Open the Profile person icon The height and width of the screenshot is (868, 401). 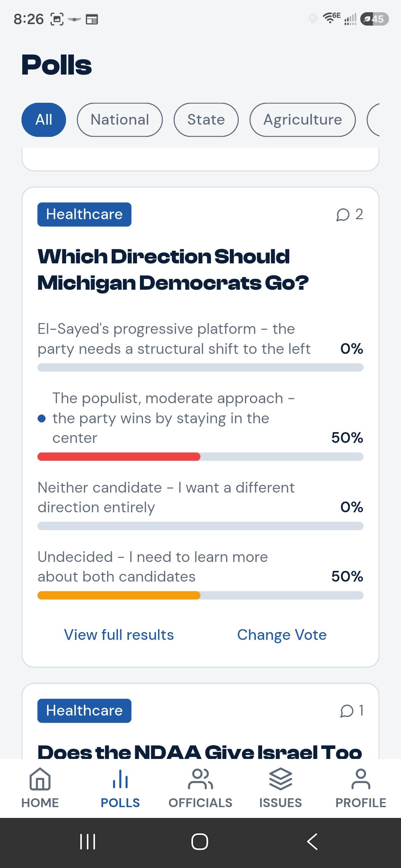[361, 779]
